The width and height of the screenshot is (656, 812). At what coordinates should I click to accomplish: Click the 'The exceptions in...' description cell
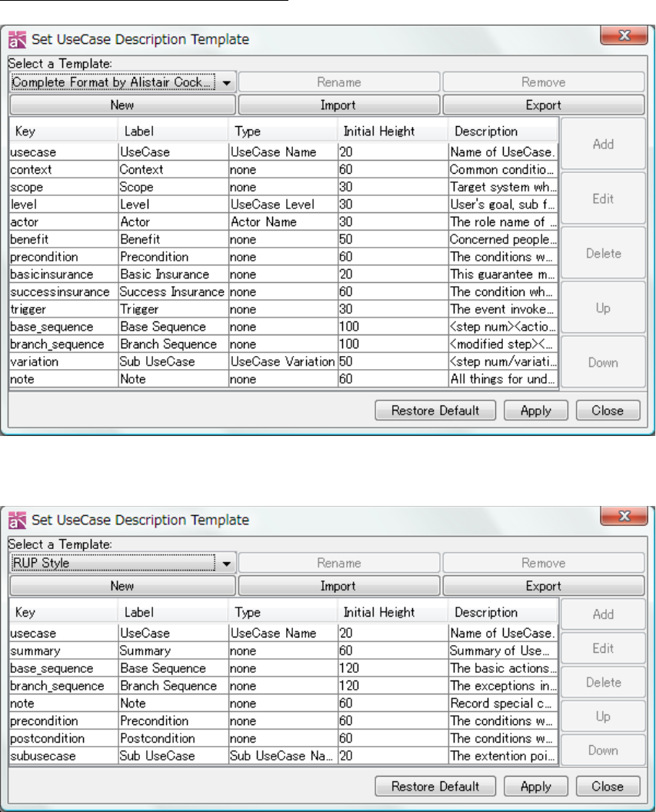(x=503, y=686)
